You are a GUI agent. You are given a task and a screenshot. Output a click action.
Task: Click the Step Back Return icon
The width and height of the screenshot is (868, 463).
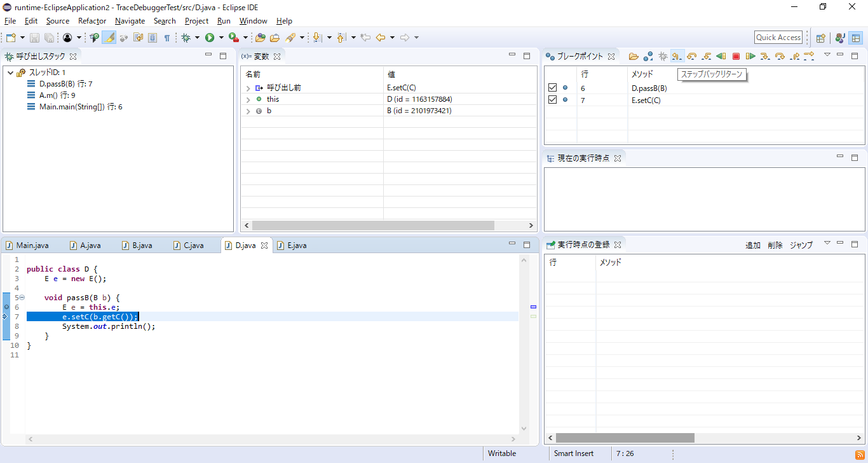coord(677,56)
